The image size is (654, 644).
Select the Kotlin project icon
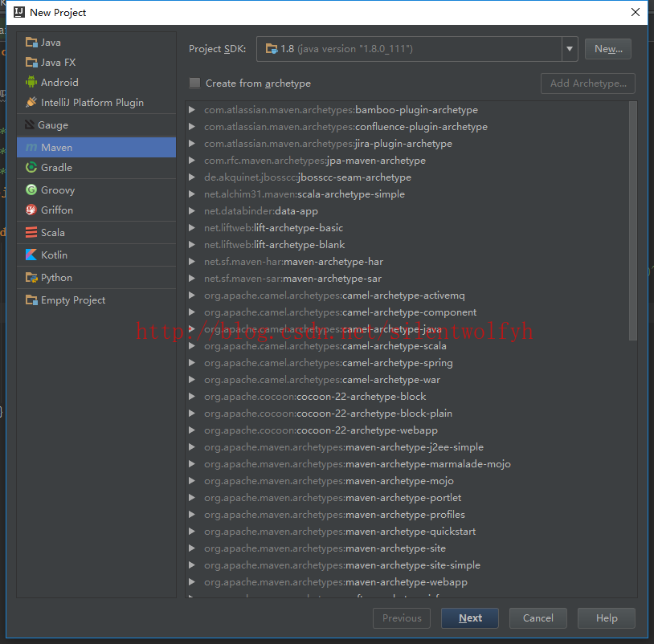coord(31,255)
